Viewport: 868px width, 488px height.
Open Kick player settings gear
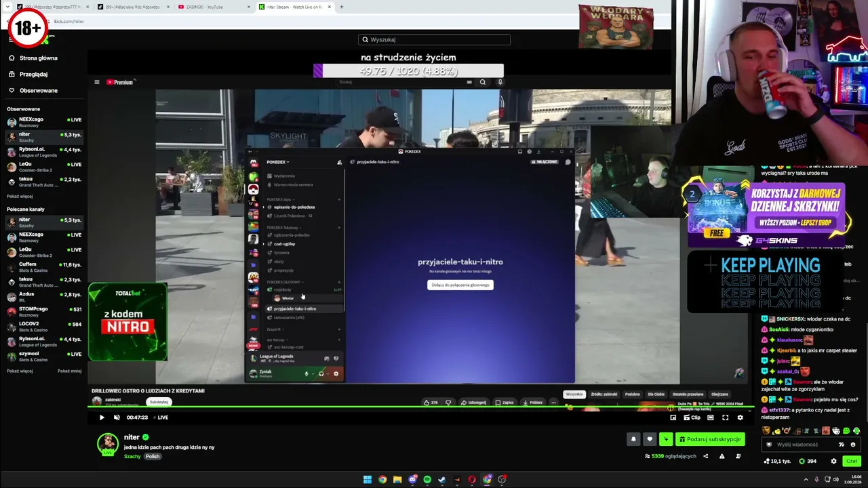tap(740, 418)
